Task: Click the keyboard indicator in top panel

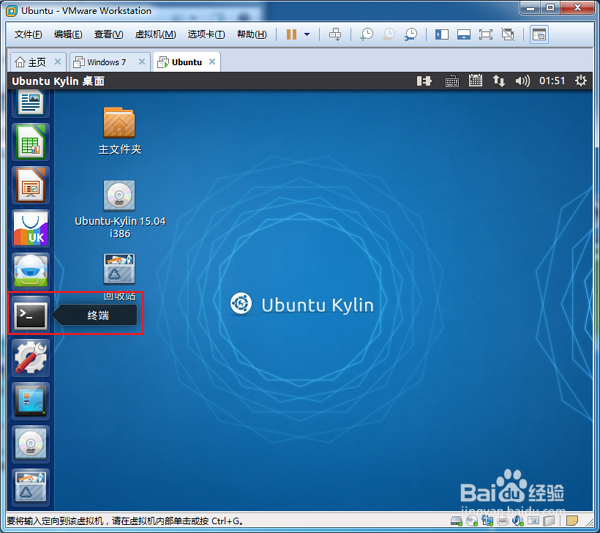Action: [452, 81]
